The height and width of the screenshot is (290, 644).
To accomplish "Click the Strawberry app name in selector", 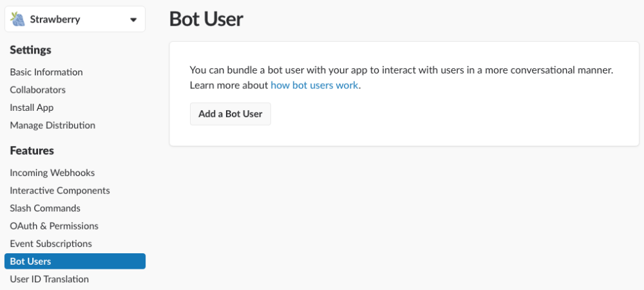I will 55,19.
